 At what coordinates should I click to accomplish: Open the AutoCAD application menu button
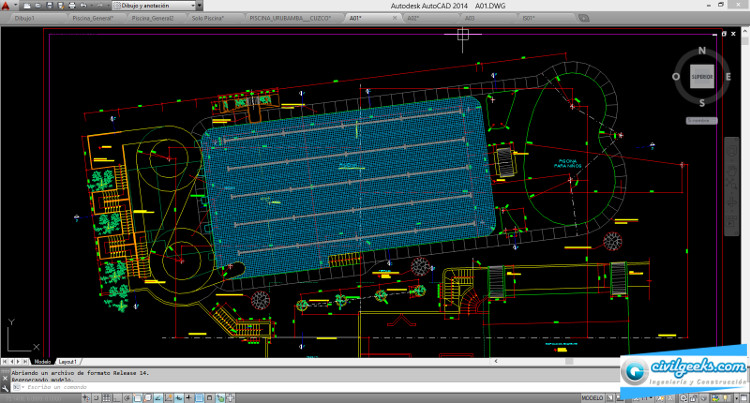[6, 5]
